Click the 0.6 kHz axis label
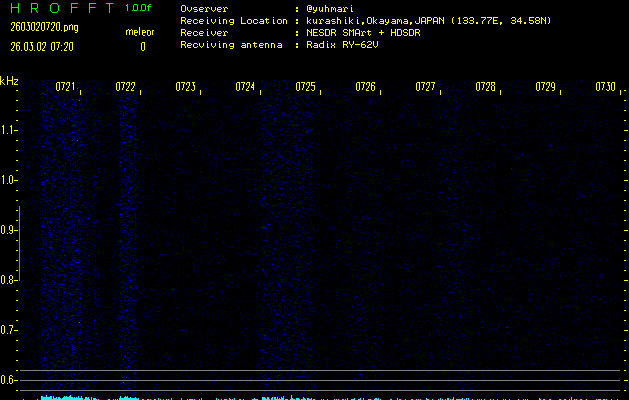629x400 pixels. click(x=8, y=380)
